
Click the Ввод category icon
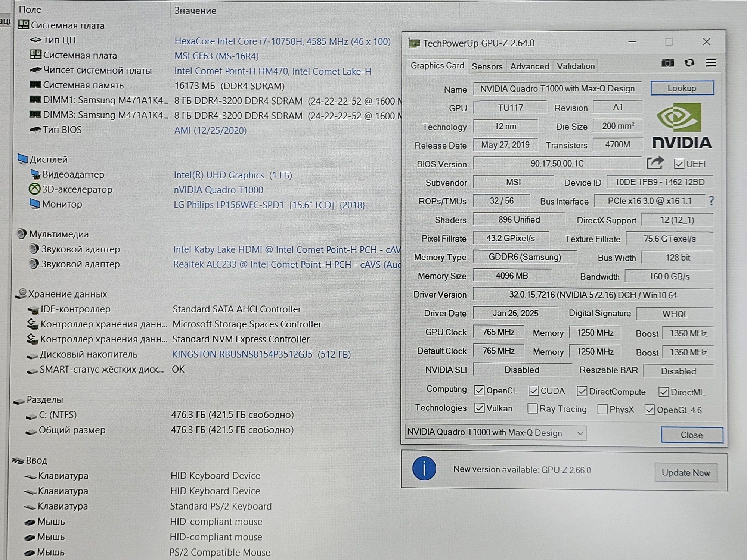click(18, 461)
